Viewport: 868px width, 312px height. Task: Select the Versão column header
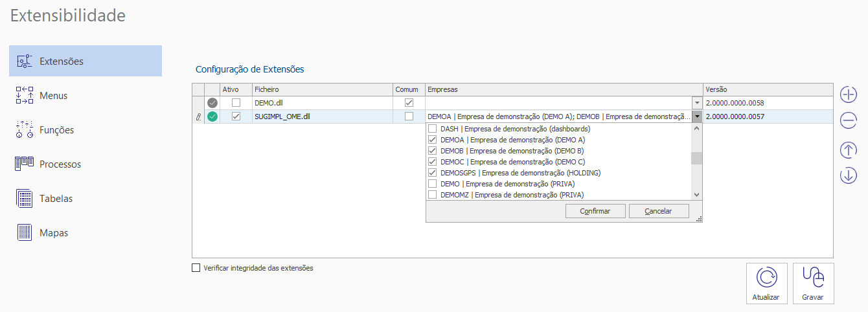click(768, 89)
